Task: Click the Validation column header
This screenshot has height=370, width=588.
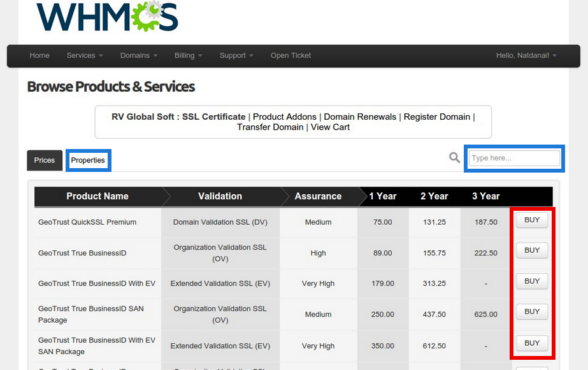Action: (x=220, y=196)
